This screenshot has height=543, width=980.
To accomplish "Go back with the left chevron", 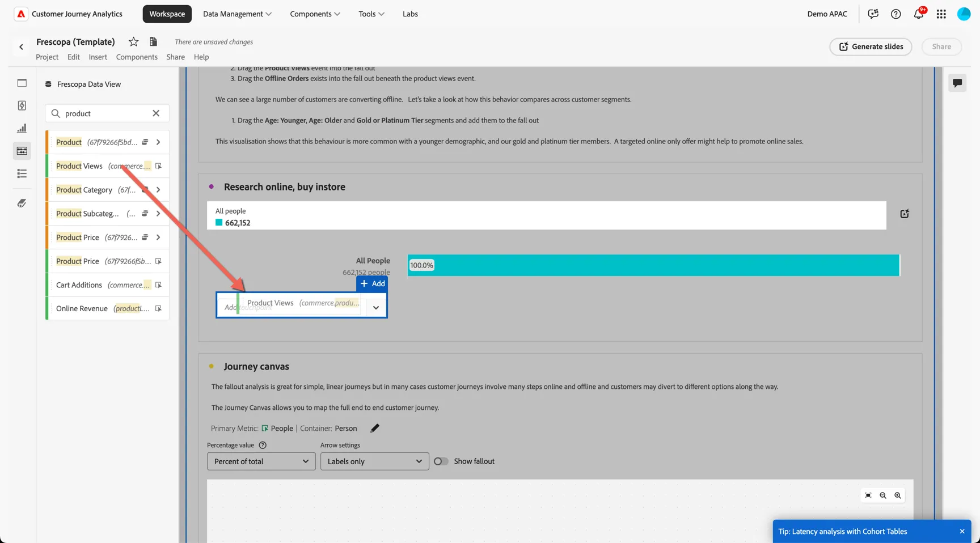I will (21, 47).
